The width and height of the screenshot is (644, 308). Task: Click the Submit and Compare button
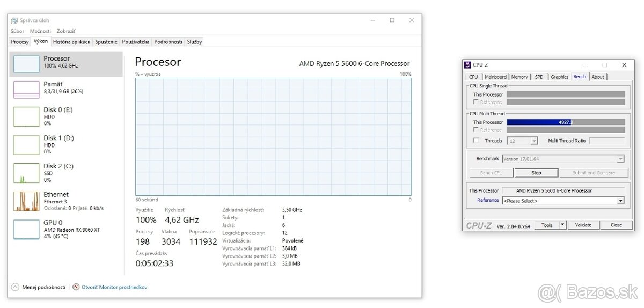pos(594,173)
